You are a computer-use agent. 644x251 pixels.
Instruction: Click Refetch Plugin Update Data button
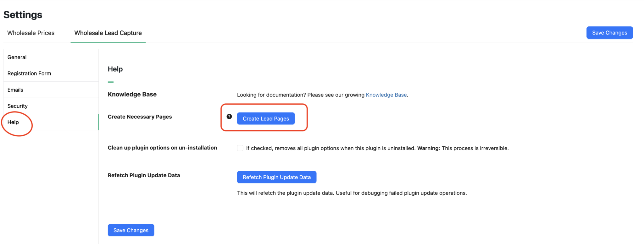point(277,177)
